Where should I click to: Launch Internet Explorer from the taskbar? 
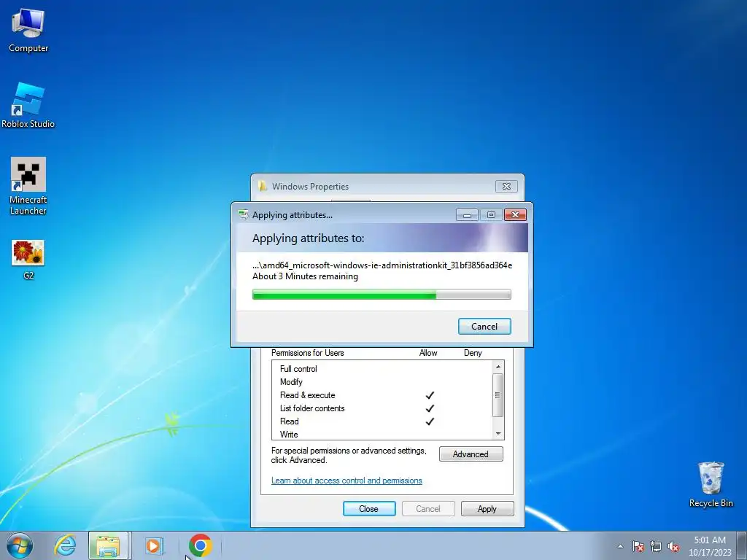pos(65,545)
